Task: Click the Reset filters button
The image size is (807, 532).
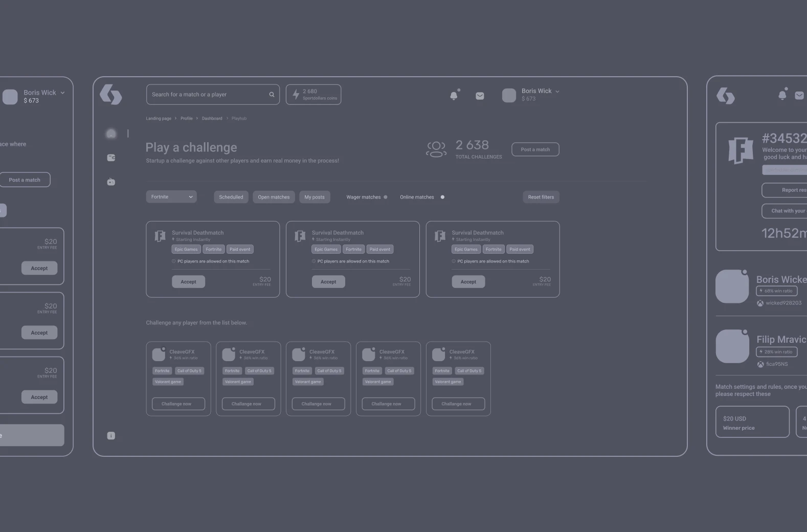Action: click(x=541, y=197)
